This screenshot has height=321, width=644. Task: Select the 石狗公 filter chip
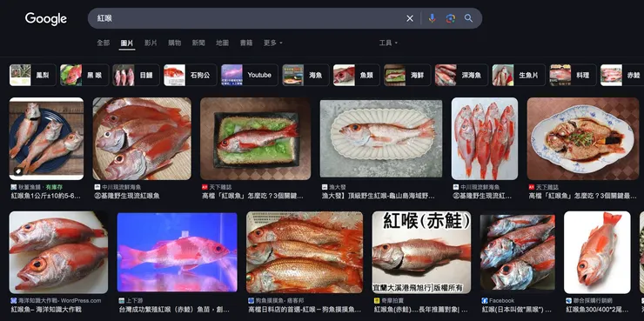pos(191,75)
